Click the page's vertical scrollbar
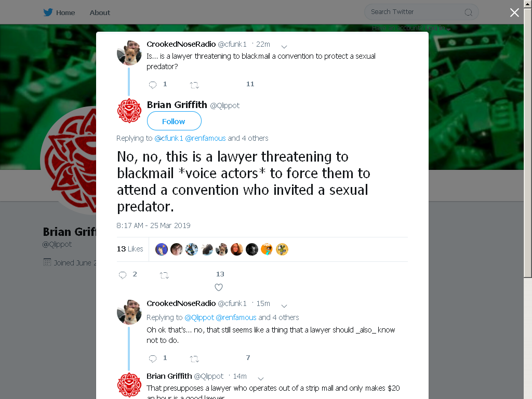 click(528, 199)
